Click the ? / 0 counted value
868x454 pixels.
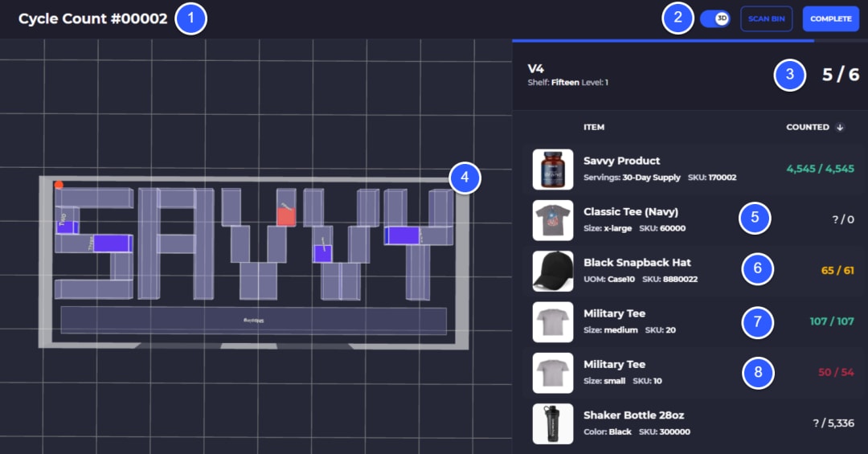(x=842, y=220)
